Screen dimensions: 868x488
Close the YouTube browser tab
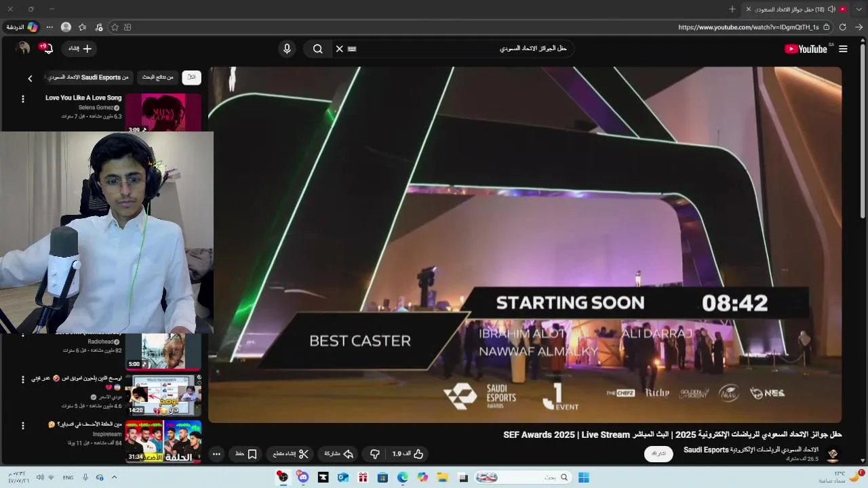[x=749, y=9]
